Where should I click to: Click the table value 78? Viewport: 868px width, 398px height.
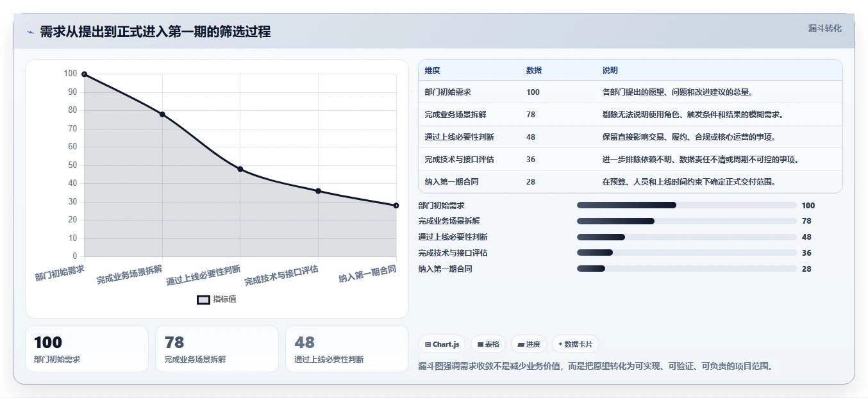pos(531,115)
